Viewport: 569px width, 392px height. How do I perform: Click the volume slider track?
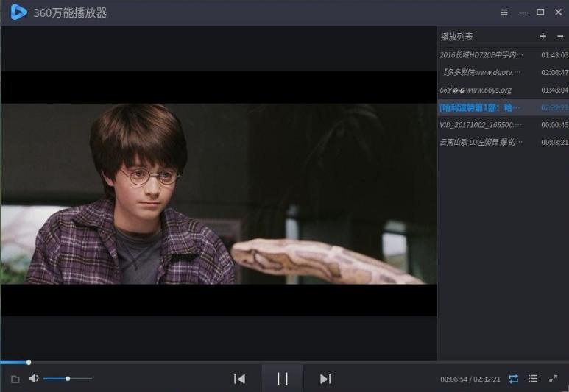click(68, 379)
